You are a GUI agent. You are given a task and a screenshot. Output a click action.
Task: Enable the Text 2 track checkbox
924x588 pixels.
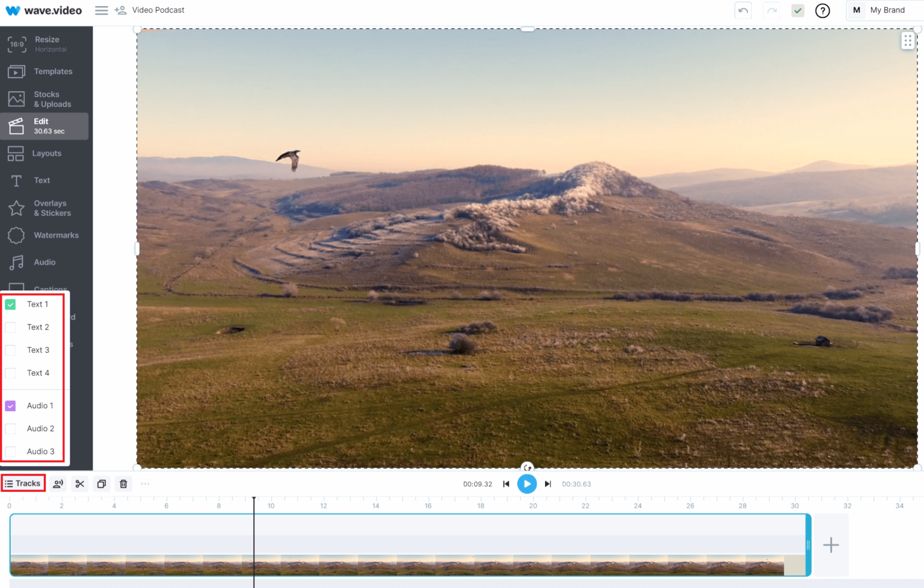pyautogui.click(x=10, y=327)
